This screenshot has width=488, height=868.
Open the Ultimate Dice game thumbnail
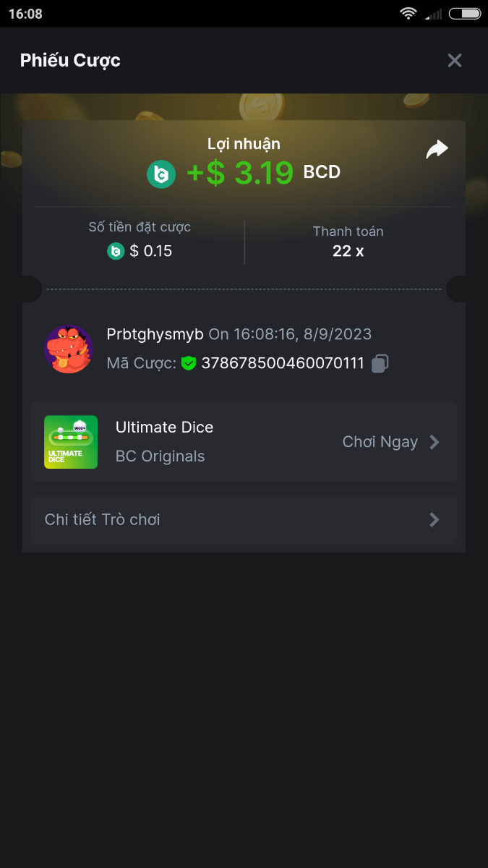point(71,442)
